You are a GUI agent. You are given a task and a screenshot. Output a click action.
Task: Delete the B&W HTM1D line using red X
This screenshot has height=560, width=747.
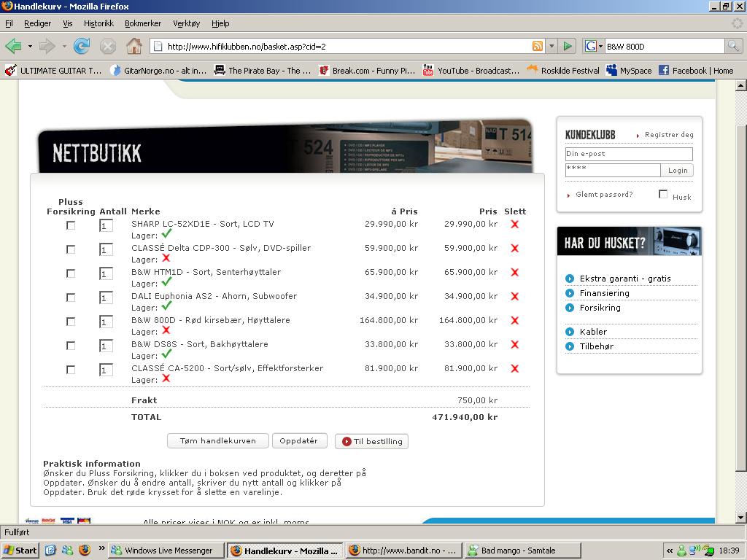click(514, 273)
